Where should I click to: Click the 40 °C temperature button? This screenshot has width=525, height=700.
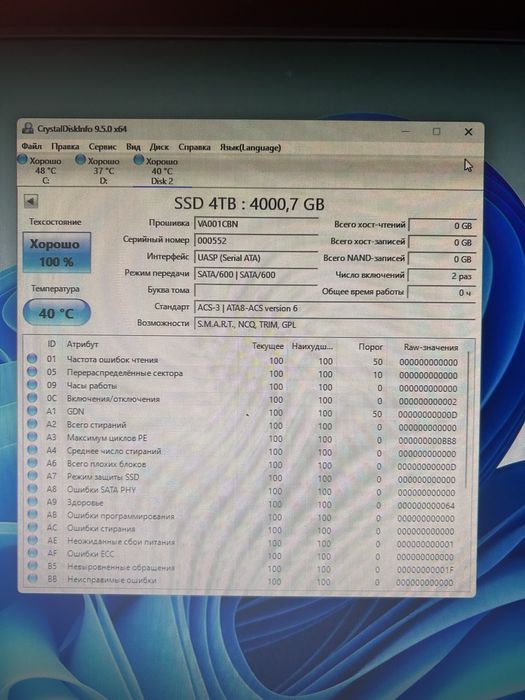pyautogui.click(x=57, y=312)
